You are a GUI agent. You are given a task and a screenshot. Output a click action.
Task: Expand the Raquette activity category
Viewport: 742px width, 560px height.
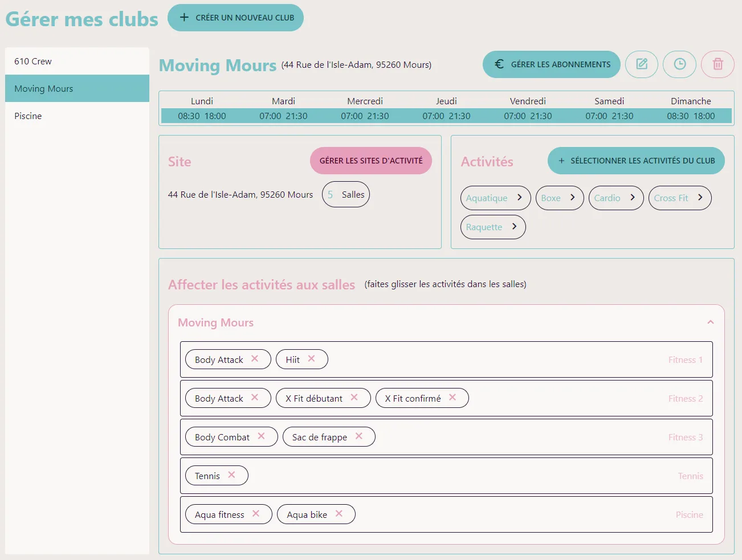(493, 227)
